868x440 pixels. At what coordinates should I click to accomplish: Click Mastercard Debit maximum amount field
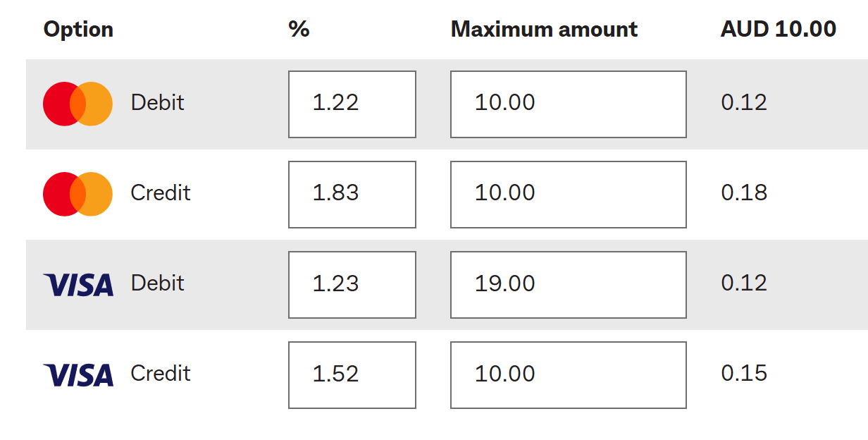568,104
